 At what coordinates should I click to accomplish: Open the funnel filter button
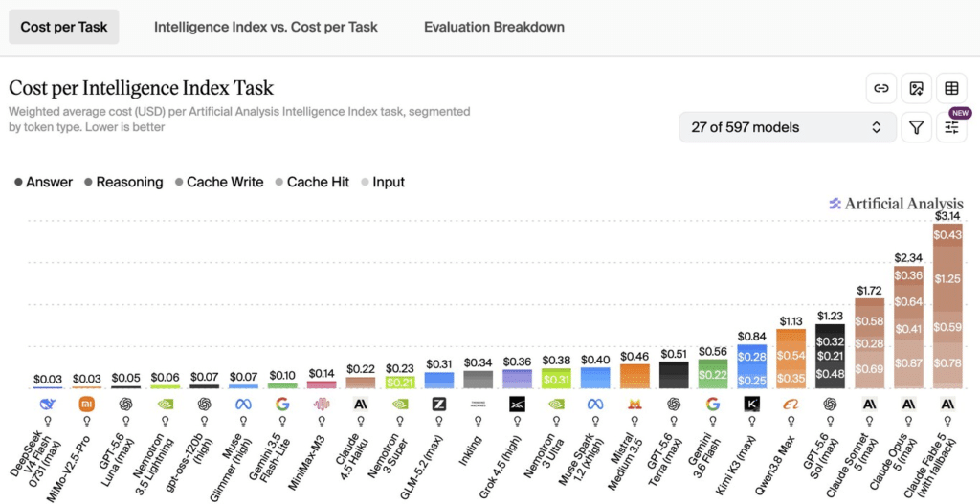pos(916,127)
